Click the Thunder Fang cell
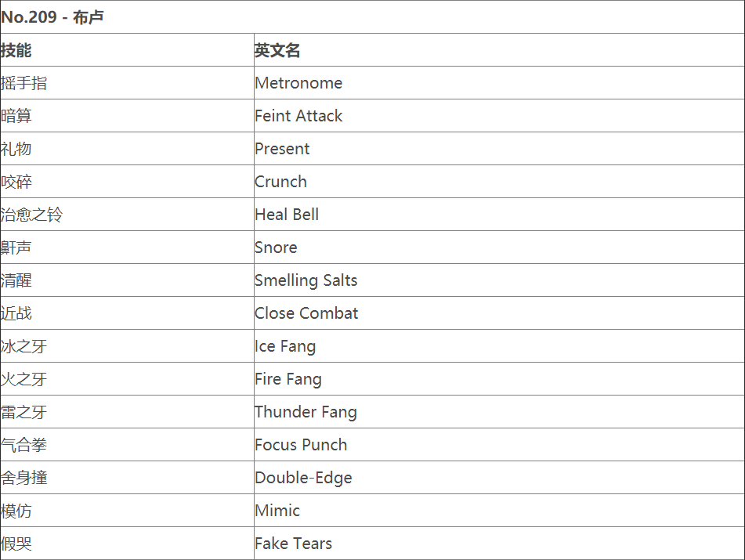This screenshot has height=560, width=745. point(306,412)
